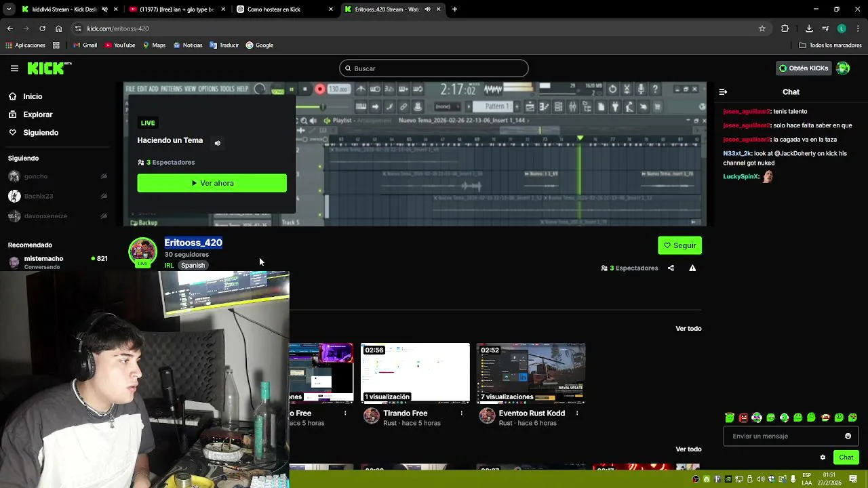Go to Inicio in sidebar
The height and width of the screenshot is (488, 868).
pyautogui.click(x=25, y=96)
